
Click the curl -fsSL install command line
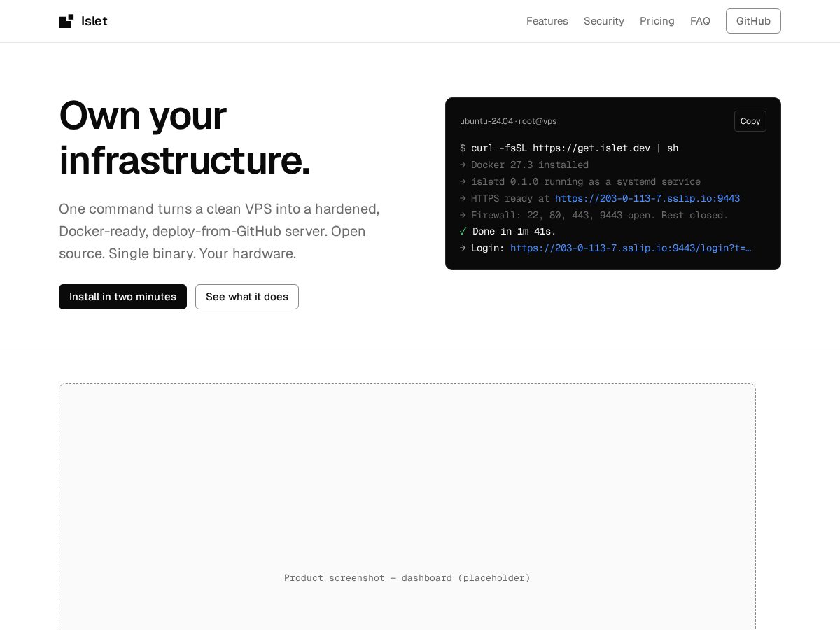tap(569, 148)
